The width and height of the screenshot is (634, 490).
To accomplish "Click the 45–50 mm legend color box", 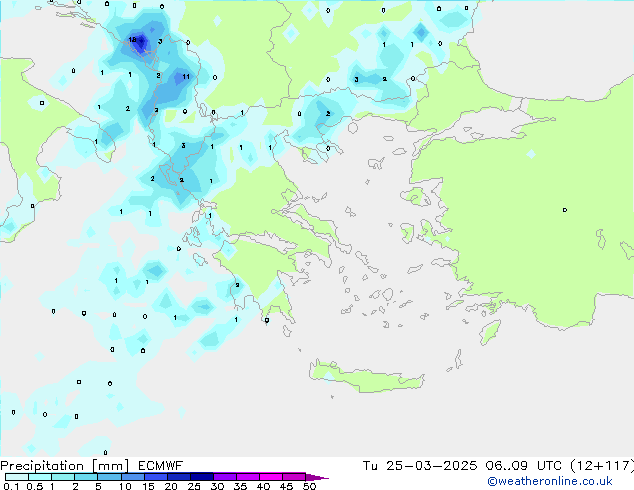I will point(294,477).
